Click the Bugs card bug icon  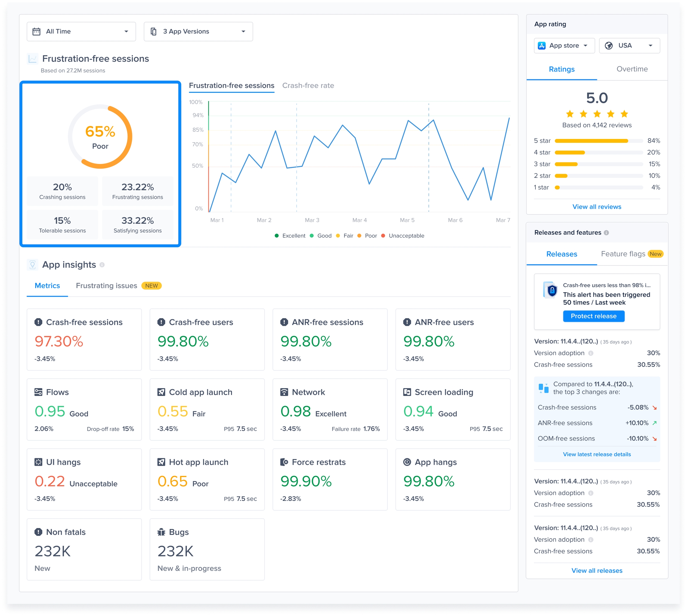[x=161, y=532]
